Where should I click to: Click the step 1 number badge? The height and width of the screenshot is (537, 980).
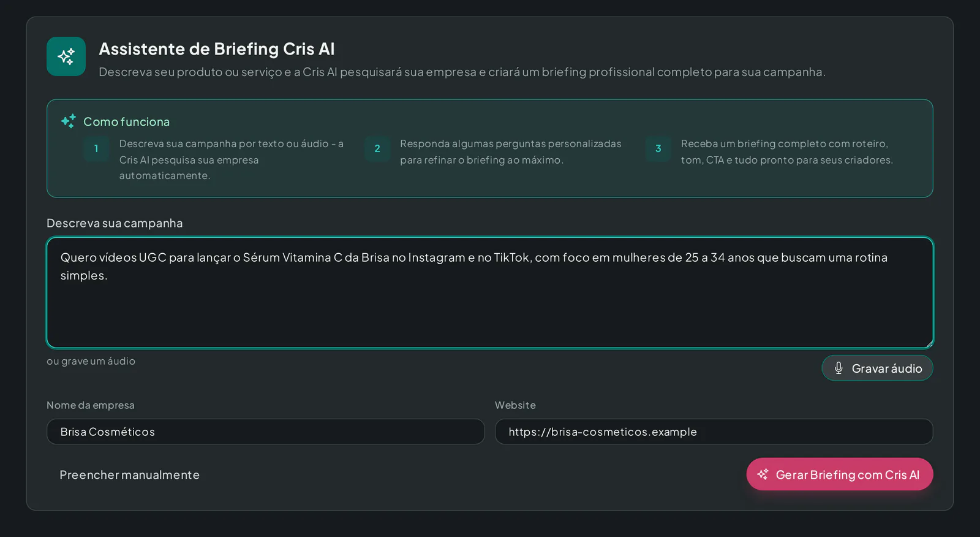point(96,148)
